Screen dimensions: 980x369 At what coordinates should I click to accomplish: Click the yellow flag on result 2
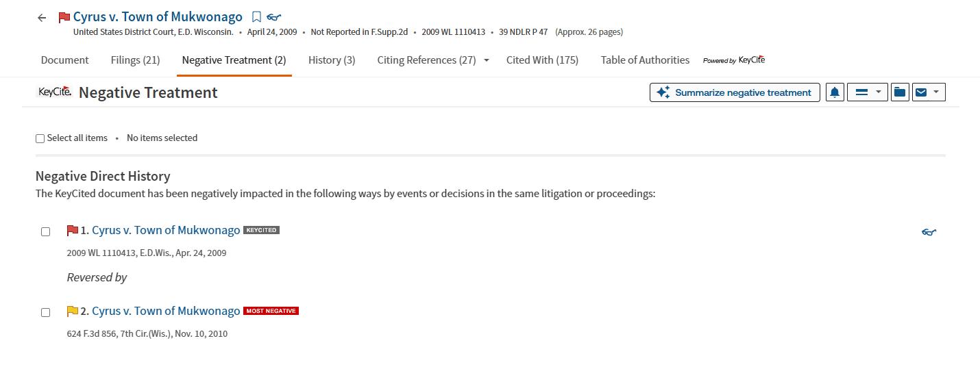tap(72, 311)
